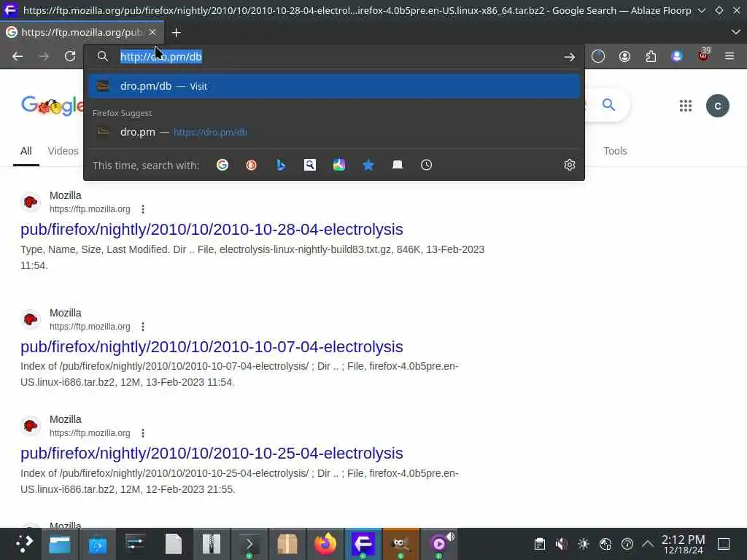Open the Firefox account profile icon
Viewport: 747px width, 560px height.
pyautogui.click(x=624, y=57)
